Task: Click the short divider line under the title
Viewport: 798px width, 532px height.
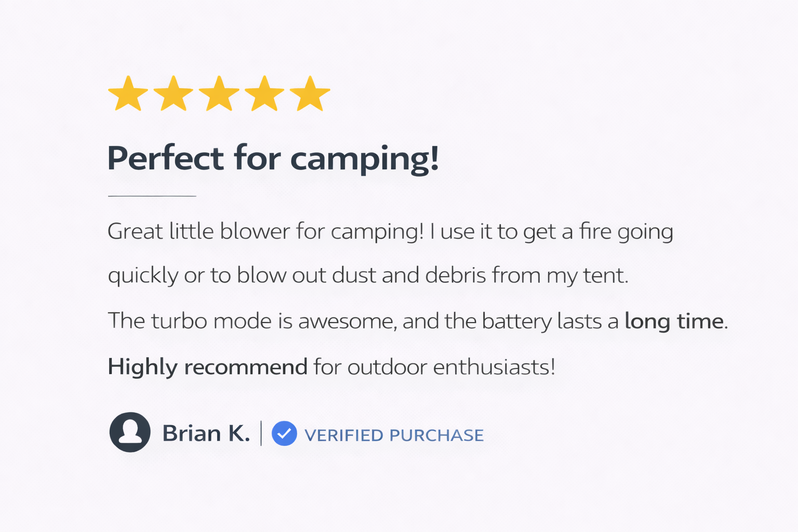Action: 152,196
